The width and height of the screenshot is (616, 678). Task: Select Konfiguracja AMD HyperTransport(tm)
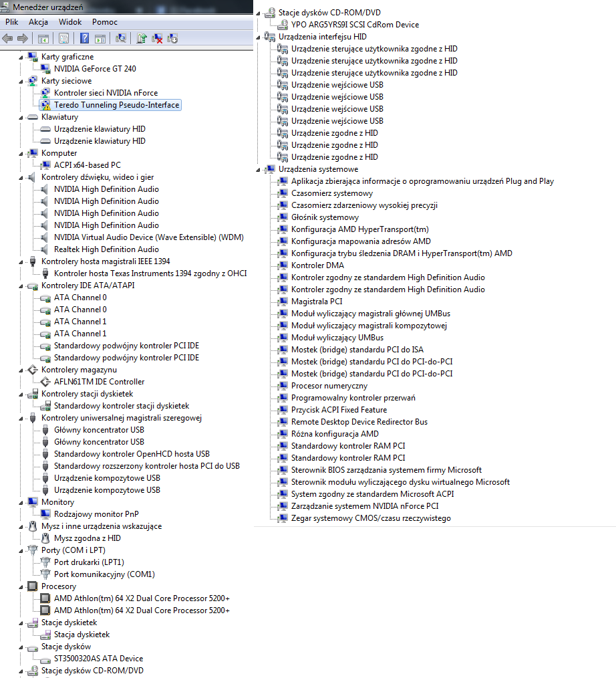coord(360,229)
